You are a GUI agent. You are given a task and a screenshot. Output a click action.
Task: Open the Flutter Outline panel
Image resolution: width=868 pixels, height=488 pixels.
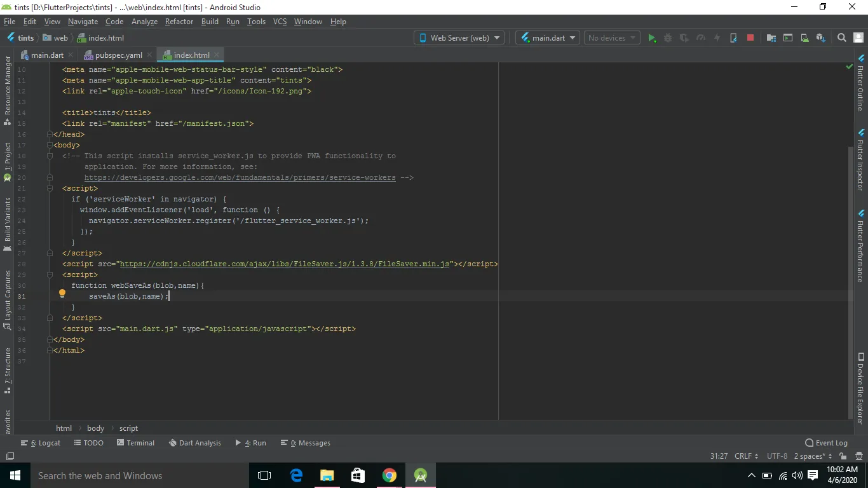[861, 83]
